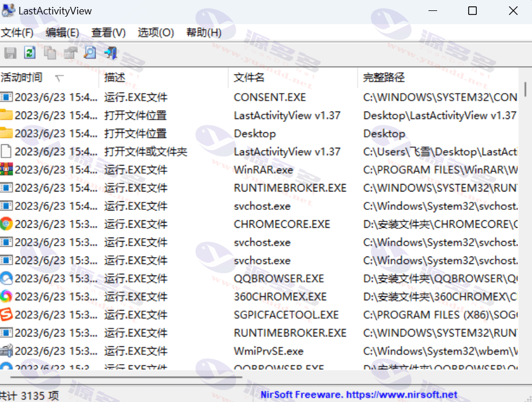Click the LastActivityView title bar app icon
Viewport: 532px width, 402px height.
tap(8, 10)
